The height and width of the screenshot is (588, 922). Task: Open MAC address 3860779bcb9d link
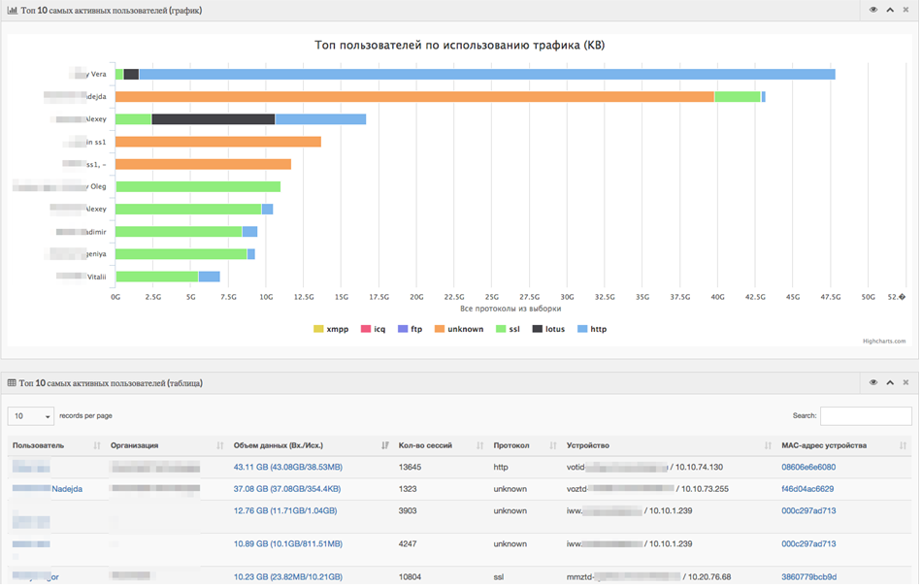click(809, 577)
